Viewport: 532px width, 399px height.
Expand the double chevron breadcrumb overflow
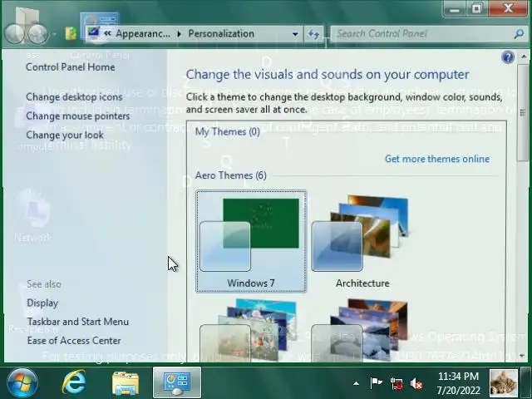(107, 33)
